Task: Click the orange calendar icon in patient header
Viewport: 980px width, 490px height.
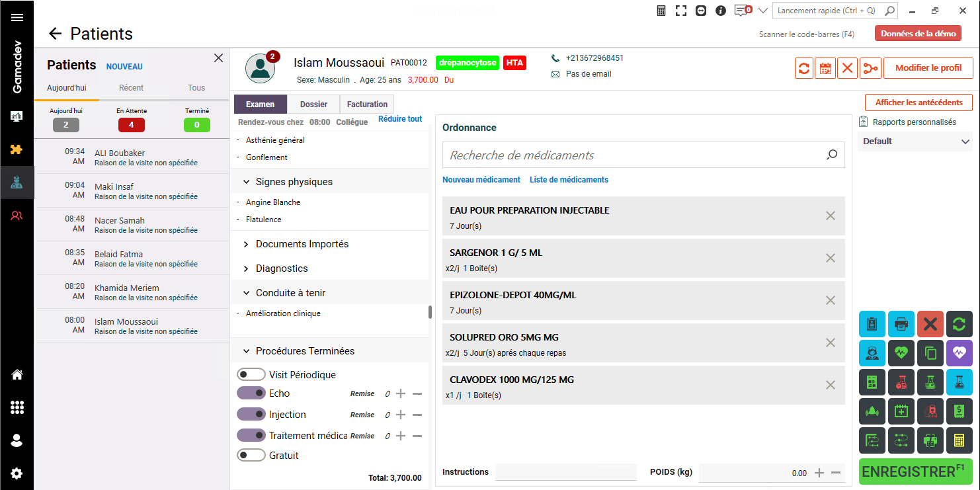Action: (825, 68)
